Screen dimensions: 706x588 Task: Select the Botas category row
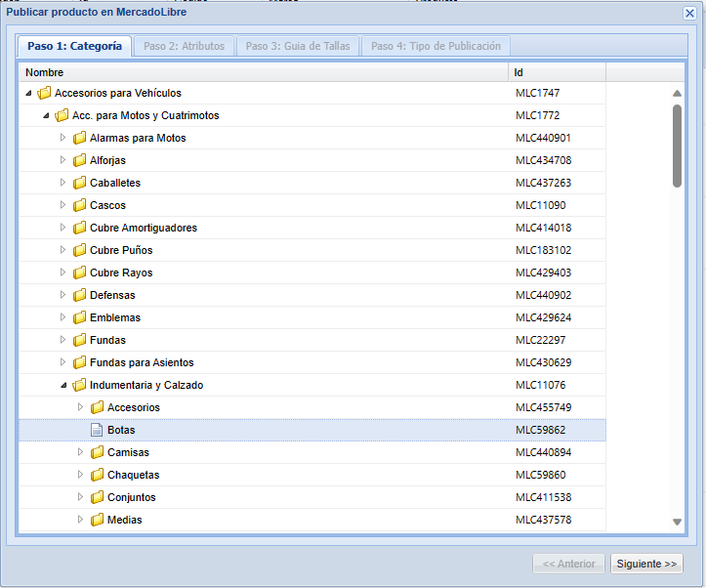pyautogui.click(x=312, y=430)
